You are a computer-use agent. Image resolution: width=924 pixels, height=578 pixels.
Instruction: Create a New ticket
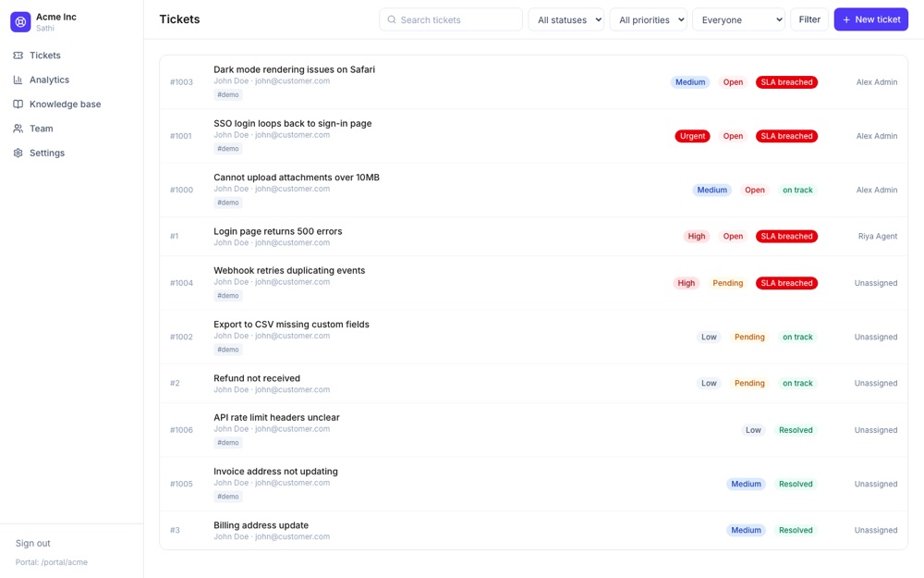click(871, 19)
